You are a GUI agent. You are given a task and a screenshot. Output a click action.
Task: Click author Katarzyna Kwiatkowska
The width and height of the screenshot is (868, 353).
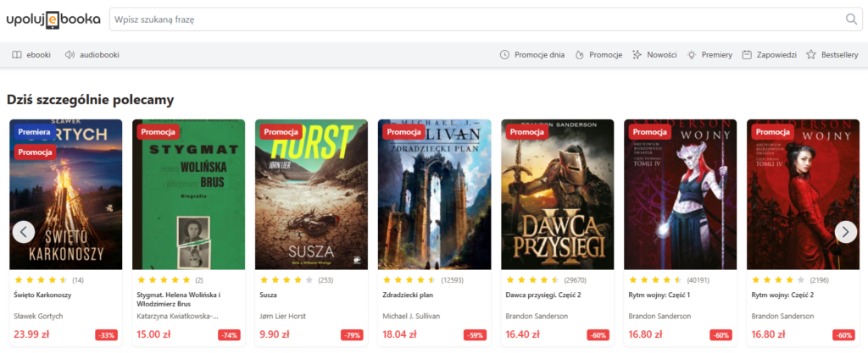(x=178, y=316)
